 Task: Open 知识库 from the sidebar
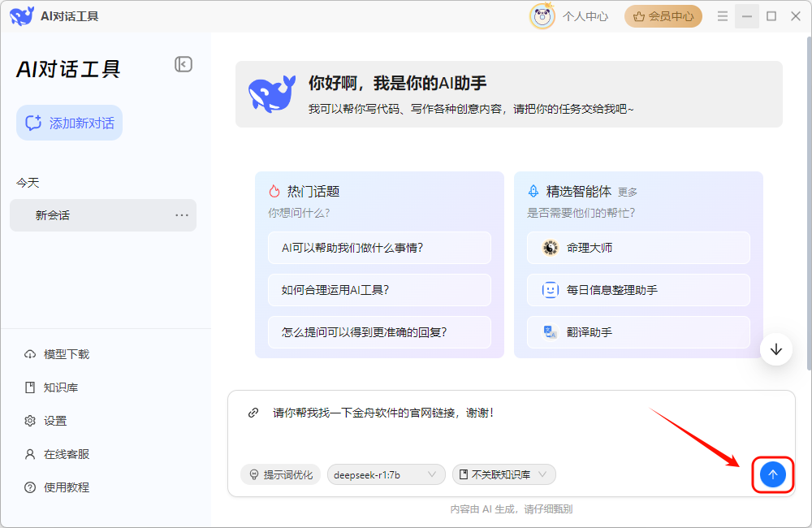coord(60,387)
